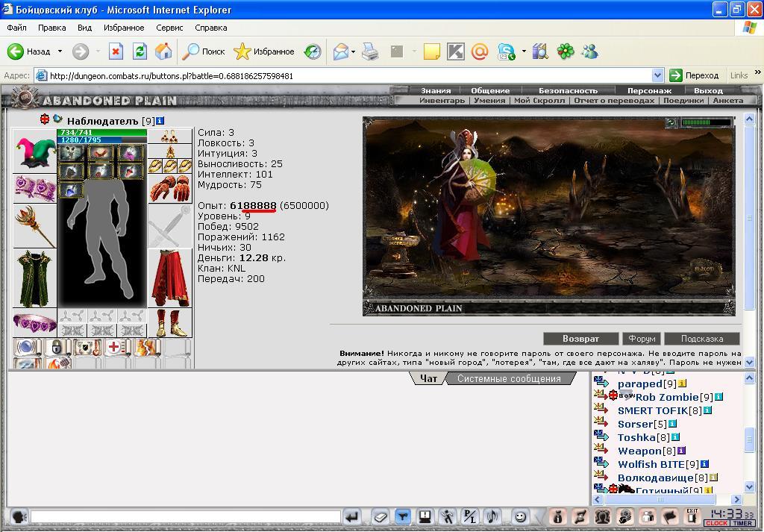
Task: Open the address bar dropdown arrow
Action: pos(657,75)
